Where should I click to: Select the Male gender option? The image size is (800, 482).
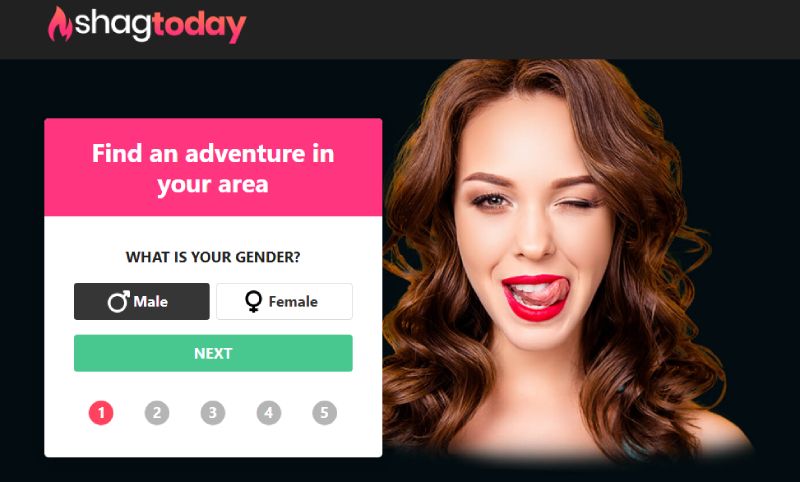tap(142, 301)
